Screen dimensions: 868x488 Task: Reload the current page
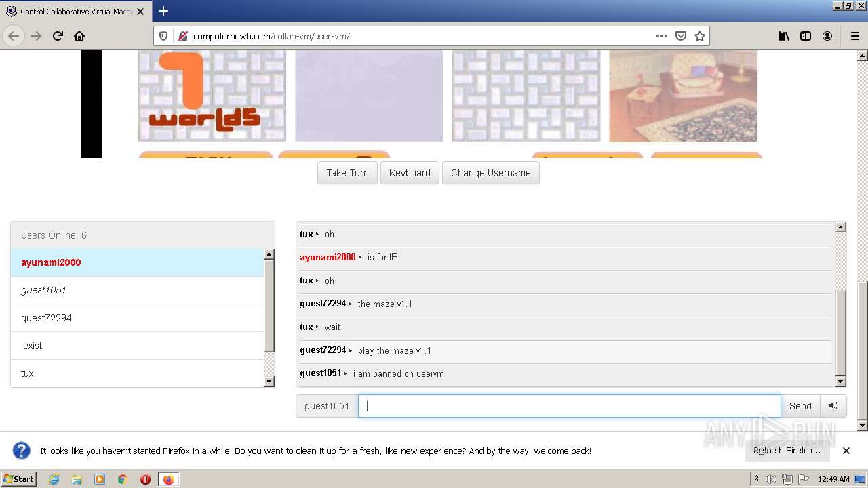[58, 36]
